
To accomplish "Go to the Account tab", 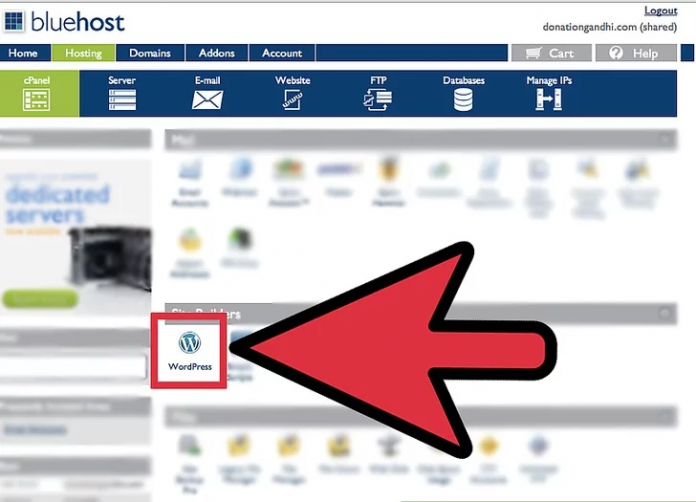I will tap(282, 53).
